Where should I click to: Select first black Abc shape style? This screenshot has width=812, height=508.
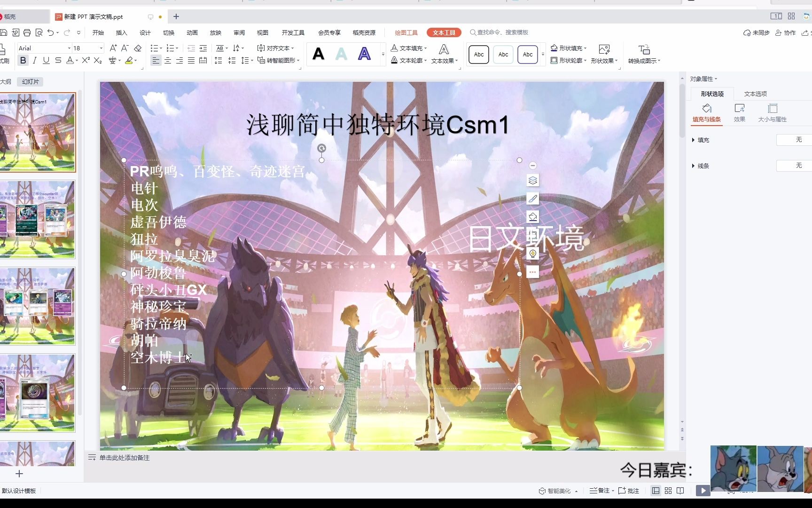[x=479, y=55]
